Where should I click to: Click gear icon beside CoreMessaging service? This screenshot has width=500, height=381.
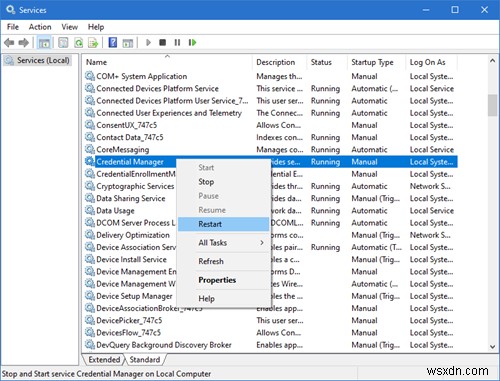click(89, 149)
